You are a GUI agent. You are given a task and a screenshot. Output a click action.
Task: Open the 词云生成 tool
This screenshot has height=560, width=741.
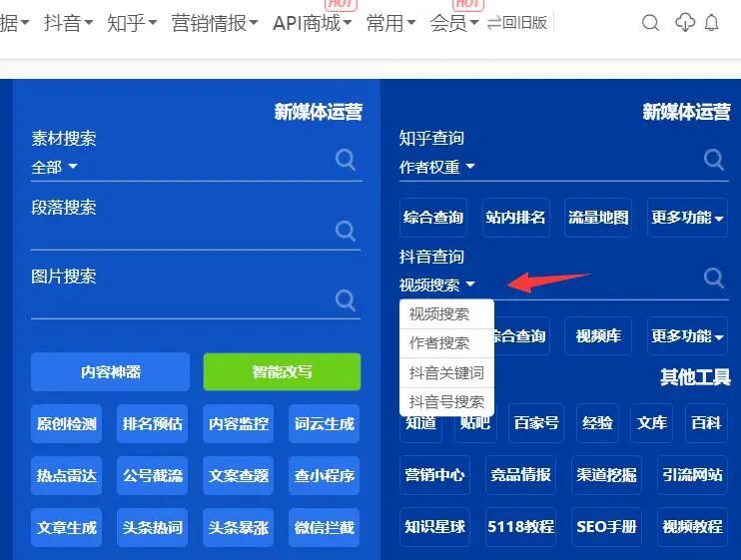click(x=325, y=423)
